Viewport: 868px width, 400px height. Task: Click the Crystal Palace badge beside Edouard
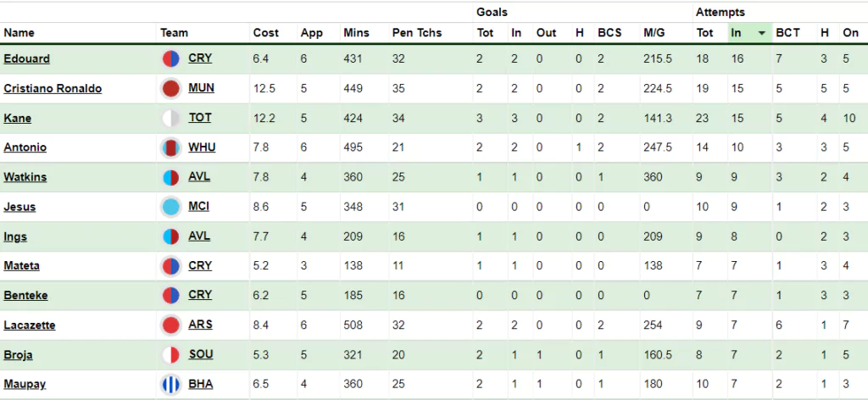170,58
